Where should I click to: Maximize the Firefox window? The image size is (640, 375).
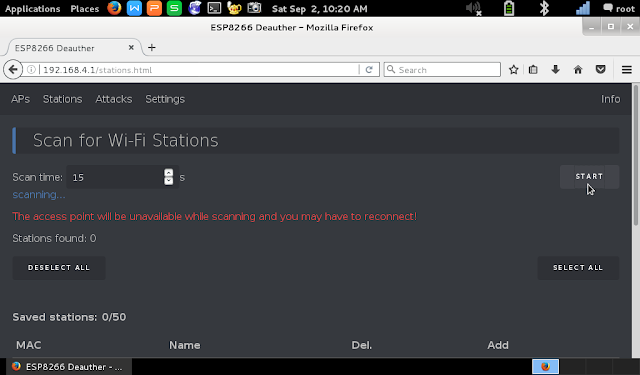pyautogui.click(x=611, y=27)
